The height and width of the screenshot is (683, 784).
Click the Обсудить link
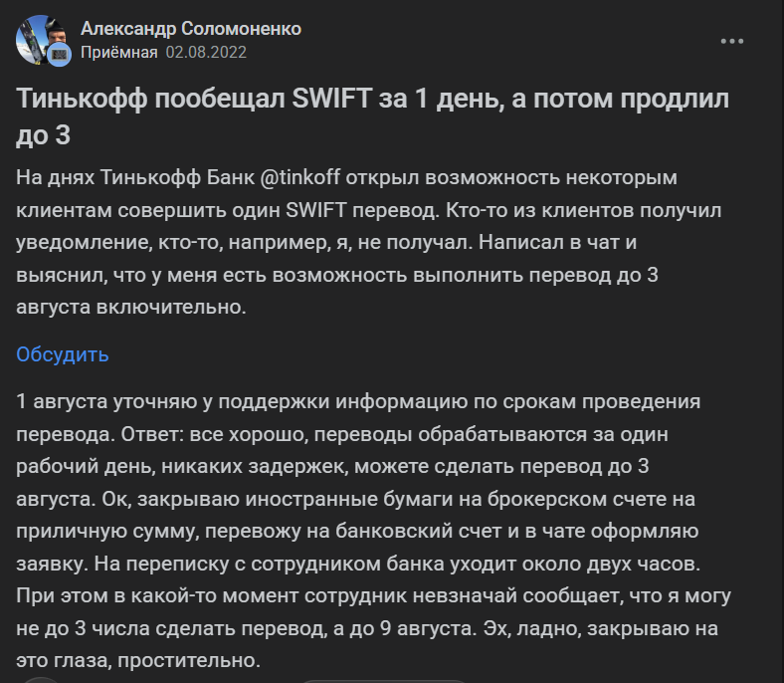coord(63,354)
